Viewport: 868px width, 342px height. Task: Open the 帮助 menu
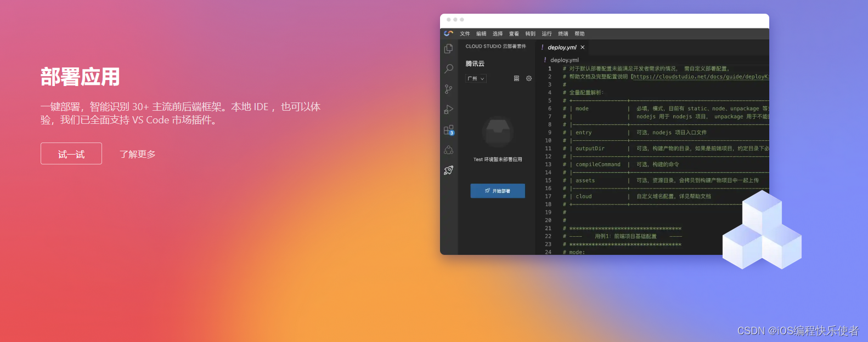point(580,33)
